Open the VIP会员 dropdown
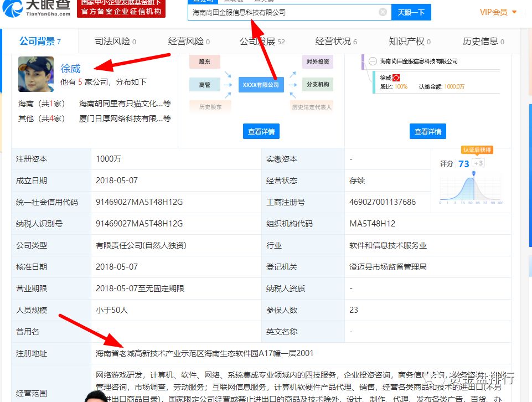Image resolution: width=532 pixels, height=402 pixels. pos(498,12)
